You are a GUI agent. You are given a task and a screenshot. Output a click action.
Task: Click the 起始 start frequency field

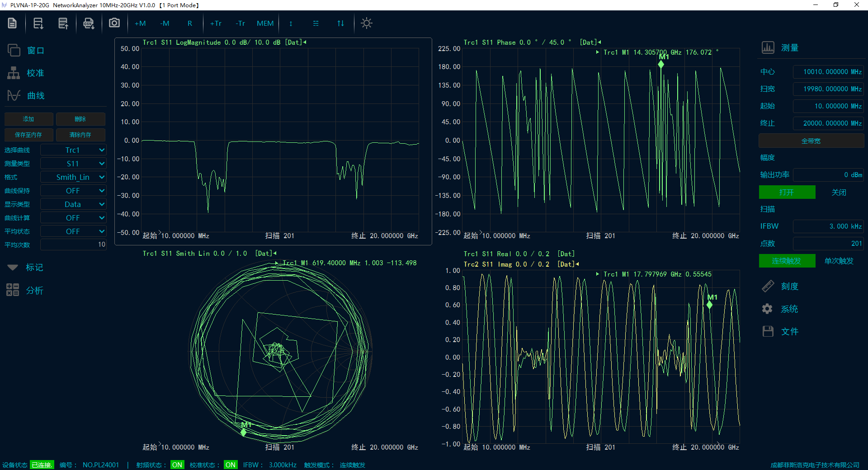pos(828,106)
